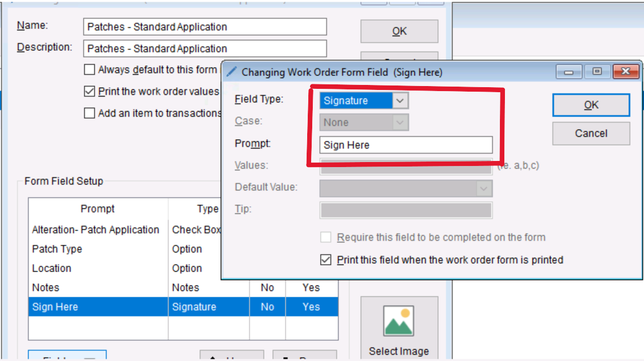Click the OK button beside the Name field
The width and height of the screenshot is (644, 361).
coord(399,32)
